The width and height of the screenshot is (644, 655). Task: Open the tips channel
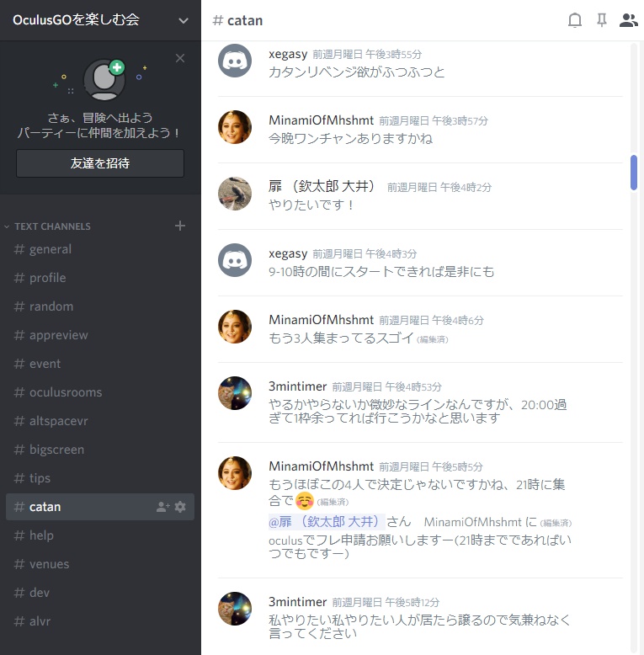tap(100, 478)
